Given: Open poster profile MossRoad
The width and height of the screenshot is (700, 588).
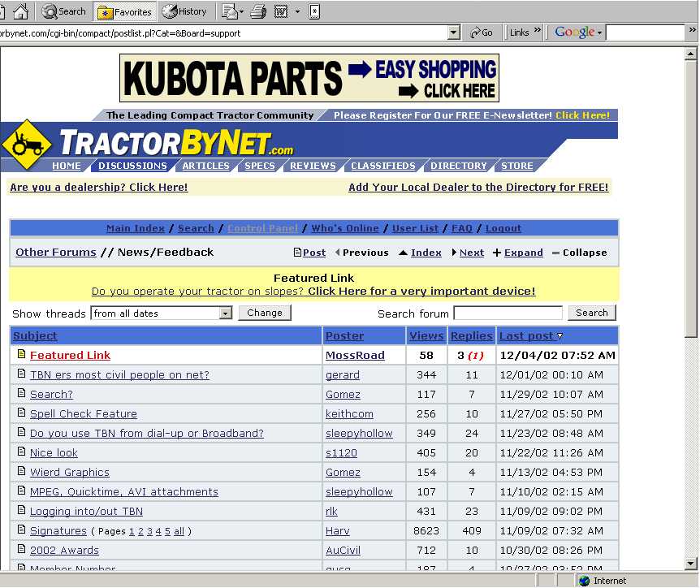Looking at the screenshot, I should [355, 356].
